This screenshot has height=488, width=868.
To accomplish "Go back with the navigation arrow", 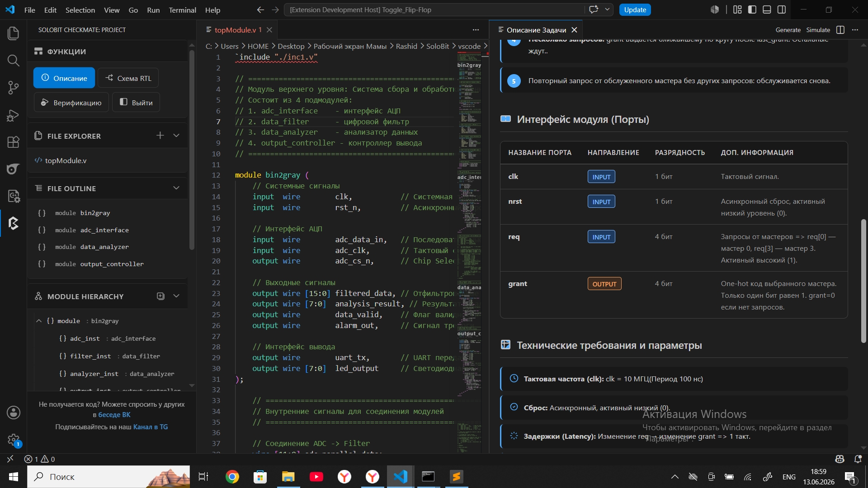I will pyautogui.click(x=260, y=9).
